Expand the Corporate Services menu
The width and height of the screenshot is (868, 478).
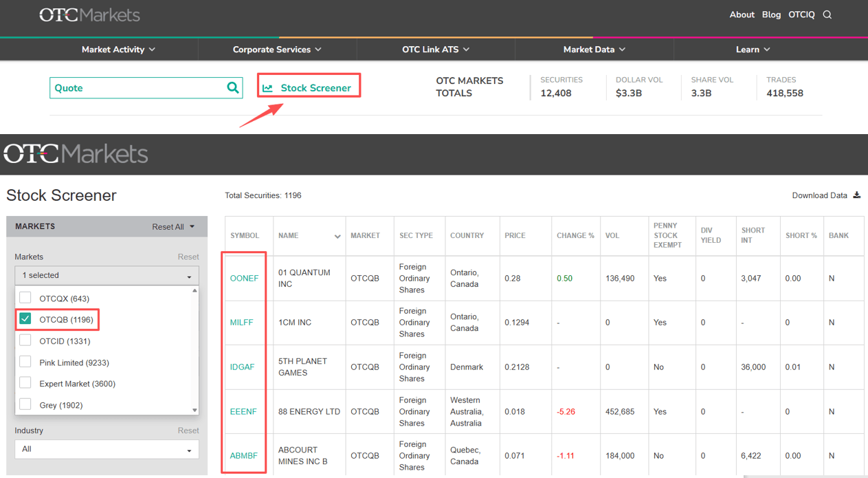point(277,50)
